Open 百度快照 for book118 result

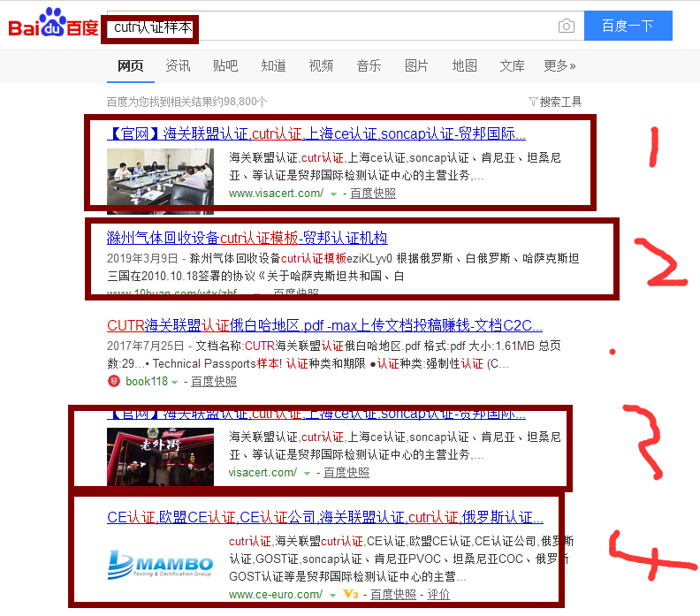pos(214,382)
